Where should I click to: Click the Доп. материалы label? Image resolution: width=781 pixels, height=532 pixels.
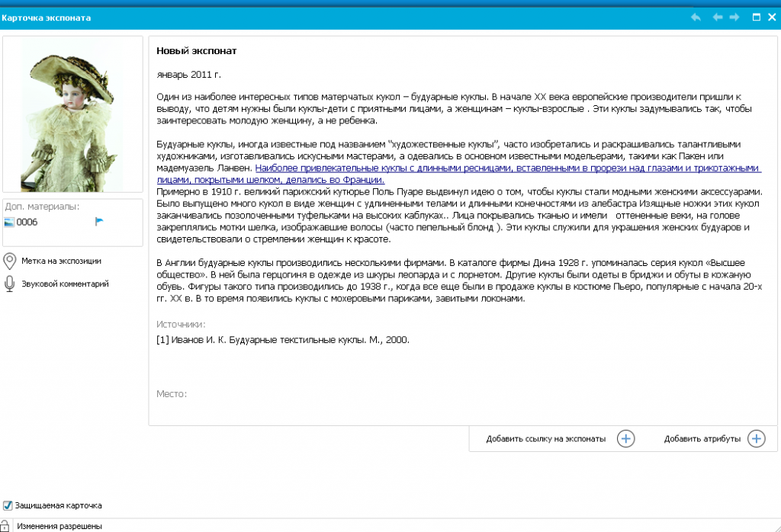pyautogui.click(x=43, y=207)
